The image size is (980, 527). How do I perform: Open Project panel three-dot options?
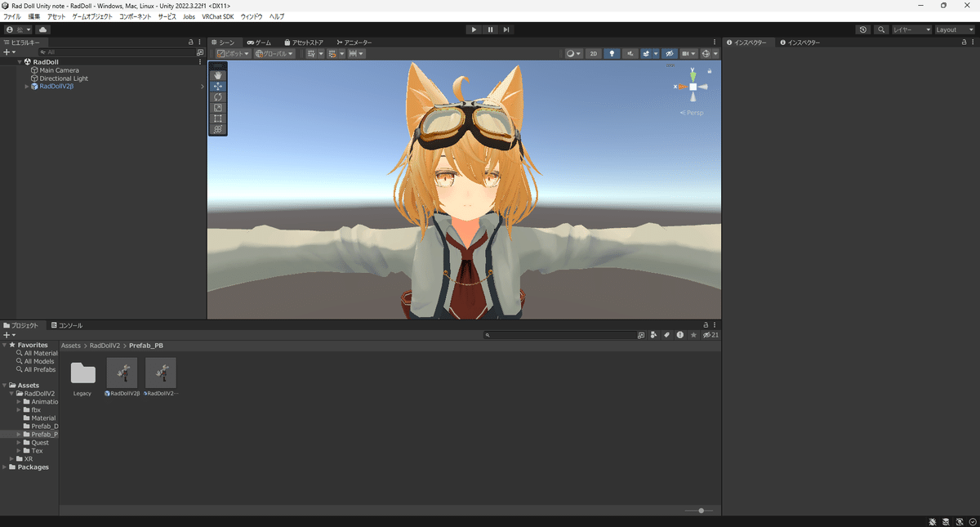tap(715, 325)
